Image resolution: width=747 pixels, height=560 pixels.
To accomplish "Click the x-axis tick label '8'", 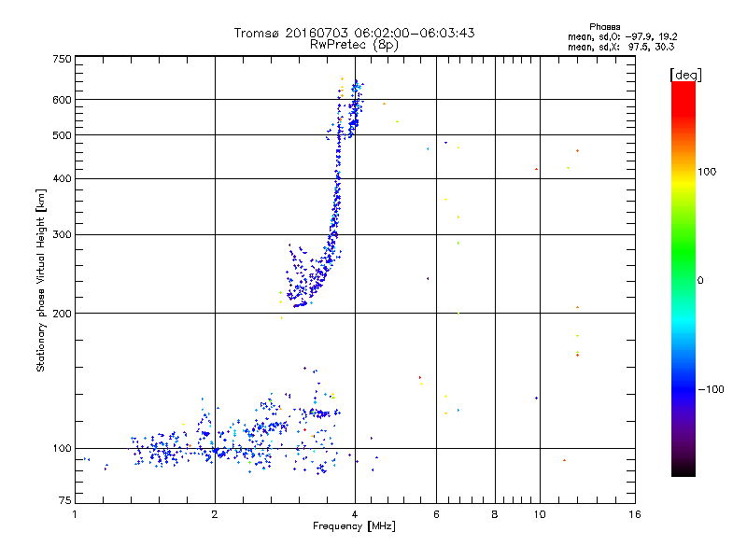I will [x=495, y=514].
